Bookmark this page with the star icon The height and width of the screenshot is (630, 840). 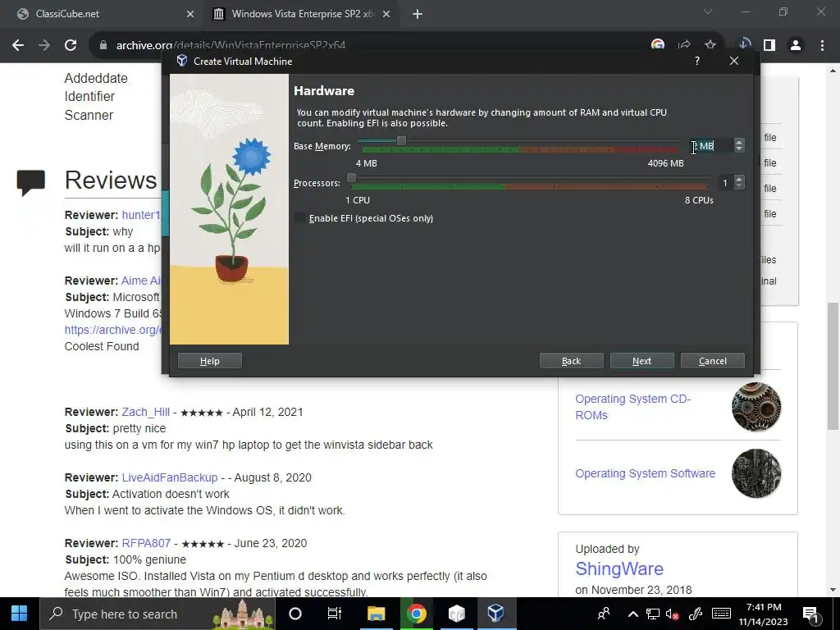point(710,46)
